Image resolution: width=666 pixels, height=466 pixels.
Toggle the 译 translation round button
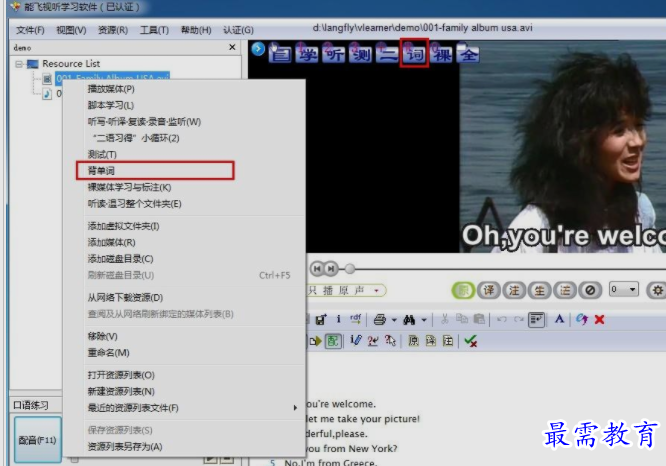488,291
